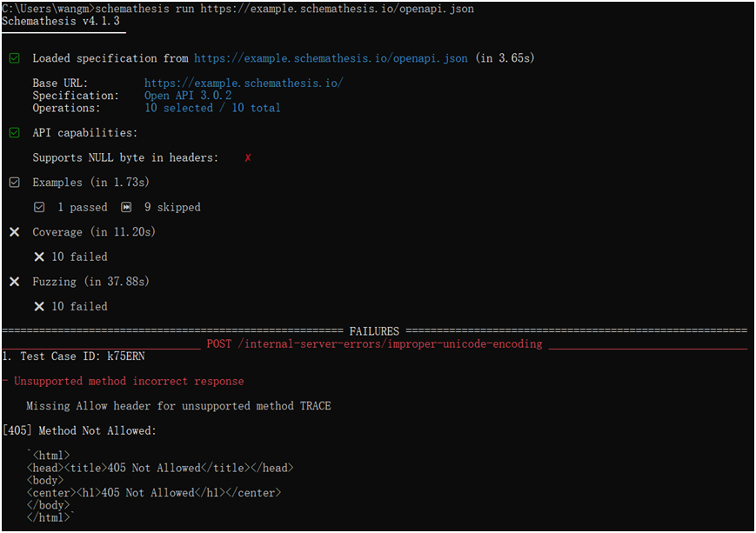Click the X mark next to Coverage's 10 failed

point(39,257)
